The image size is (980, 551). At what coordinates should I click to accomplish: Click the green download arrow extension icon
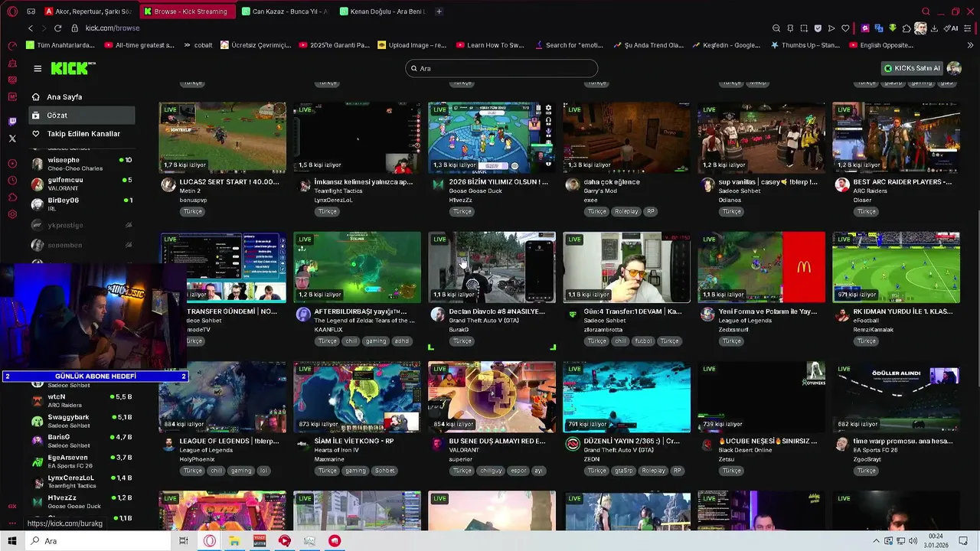point(893,28)
